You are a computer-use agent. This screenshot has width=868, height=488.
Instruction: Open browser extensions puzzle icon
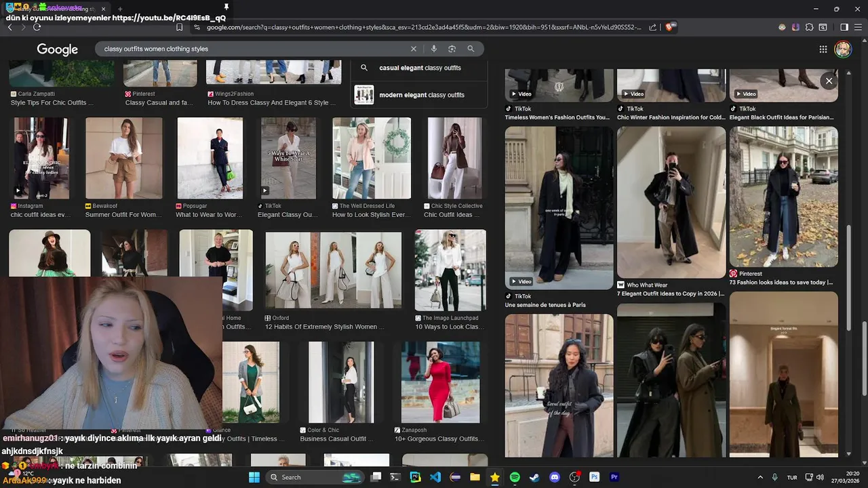(x=809, y=27)
